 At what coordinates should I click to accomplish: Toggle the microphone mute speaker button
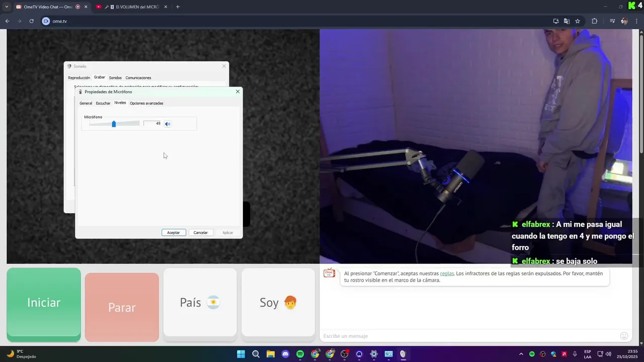(168, 124)
